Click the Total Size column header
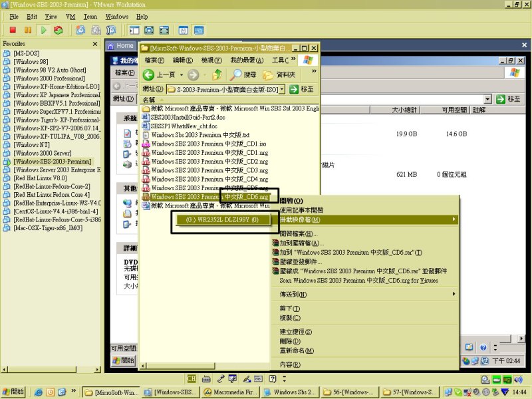Screen dimensions: 532x399 click(x=394, y=110)
